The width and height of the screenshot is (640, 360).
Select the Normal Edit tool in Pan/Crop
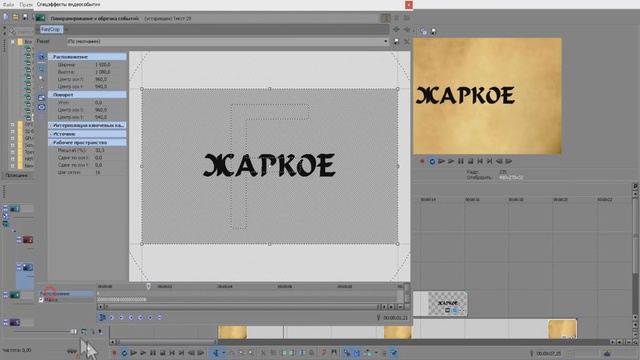click(42, 69)
